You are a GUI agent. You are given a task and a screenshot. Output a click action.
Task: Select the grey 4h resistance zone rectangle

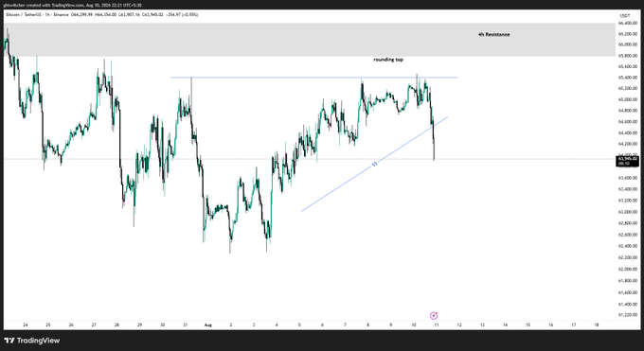click(x=310, y=40)
